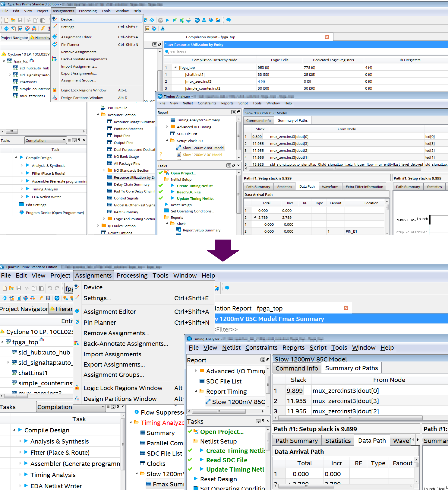
Task: Switch to the Extra Fitter Information tab
Action: pyautogui.click(x=364, y=187)
